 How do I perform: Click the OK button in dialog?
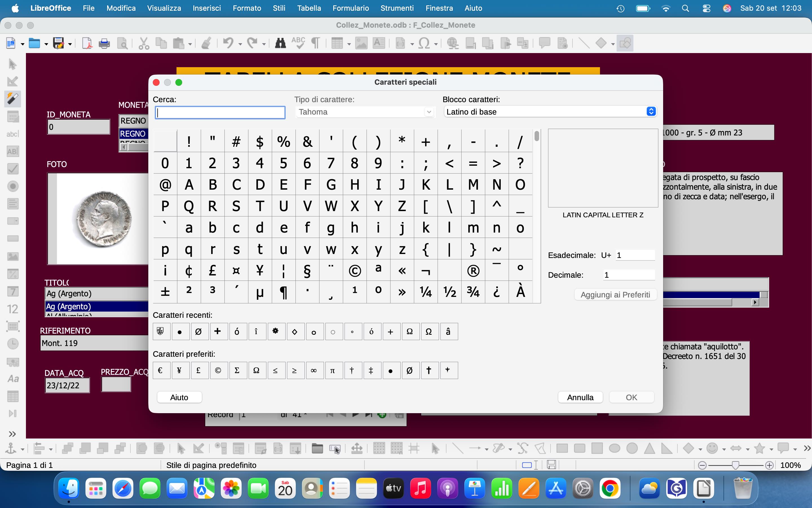[631, 397]
